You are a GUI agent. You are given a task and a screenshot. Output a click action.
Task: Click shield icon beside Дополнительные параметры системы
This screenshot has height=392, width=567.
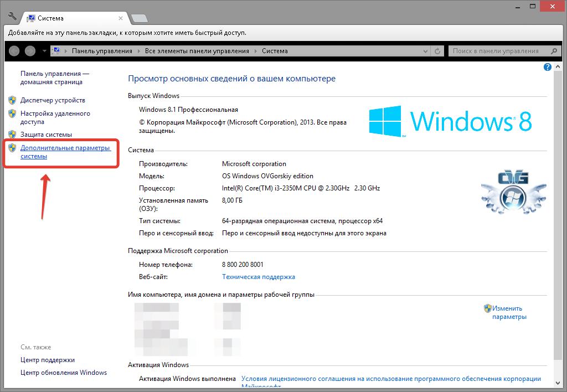[x=12, y=147]
